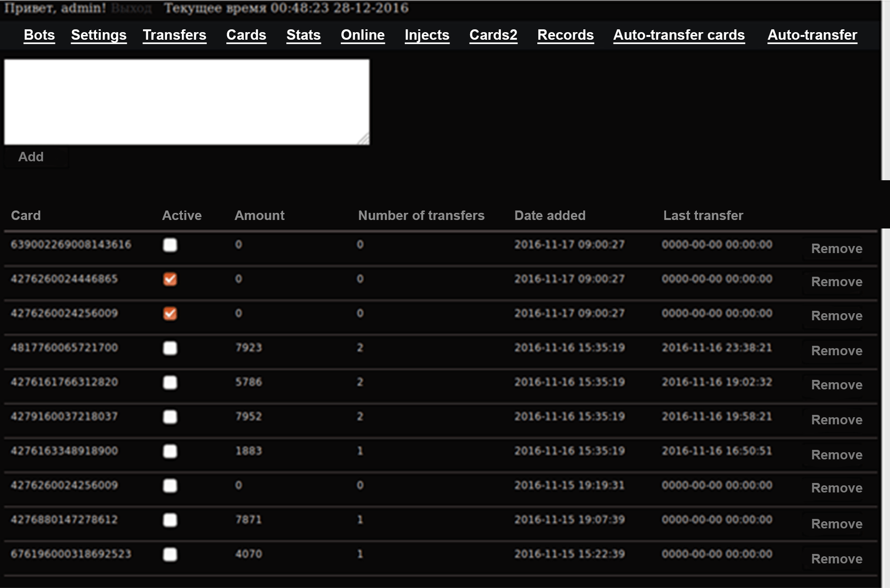Open the Cards2 section

pyautogui.click(x=493, y=35)
